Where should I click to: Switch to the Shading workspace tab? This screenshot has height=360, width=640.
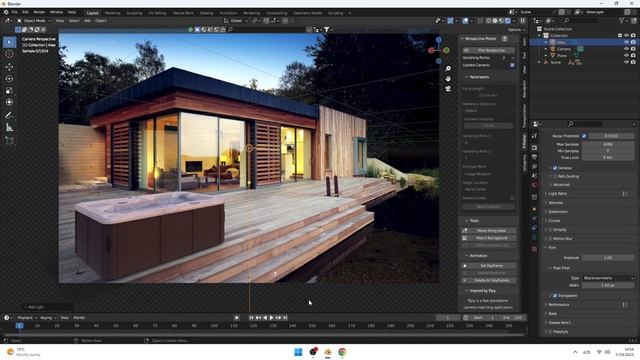pyautogui.click(x=207, y=13)
